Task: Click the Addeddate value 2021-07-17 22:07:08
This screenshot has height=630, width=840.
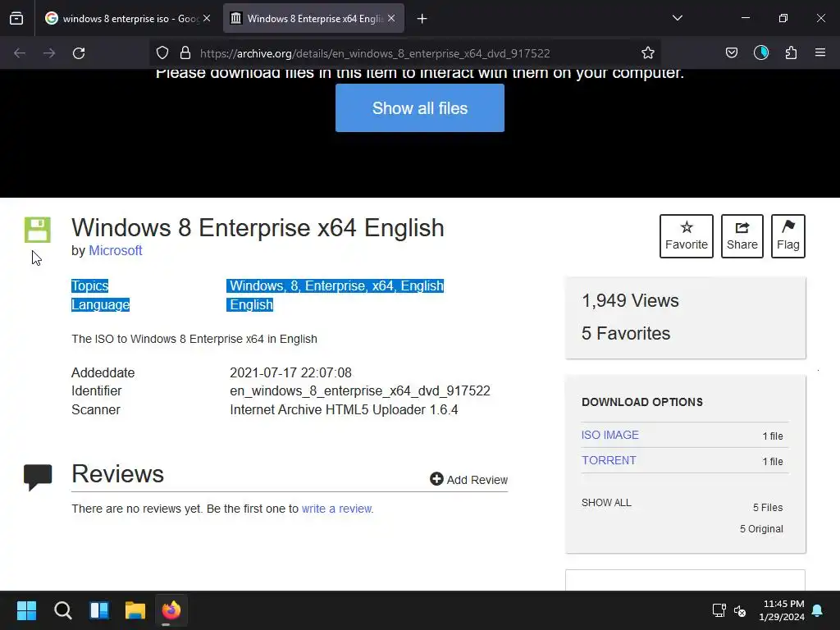Action: [291, 373]
